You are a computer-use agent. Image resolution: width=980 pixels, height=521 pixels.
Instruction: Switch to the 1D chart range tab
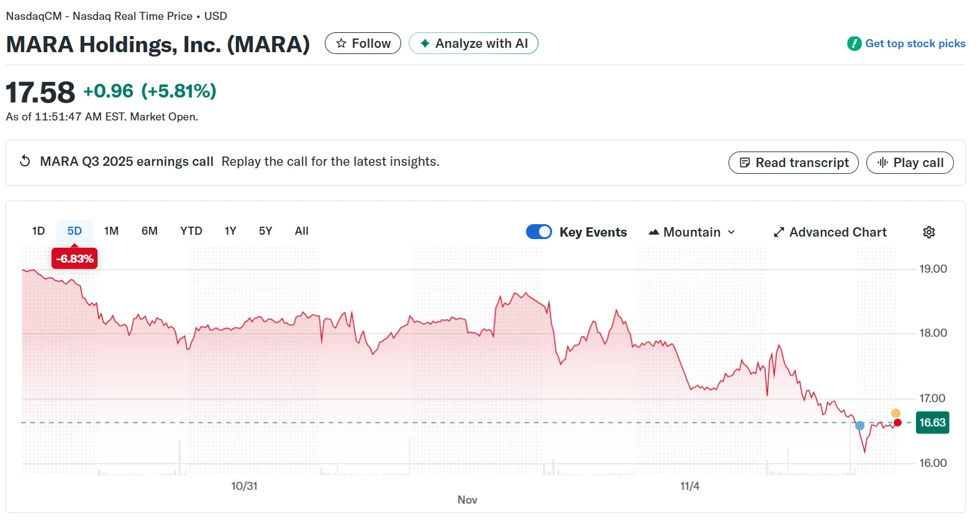[x=37, y=230]
